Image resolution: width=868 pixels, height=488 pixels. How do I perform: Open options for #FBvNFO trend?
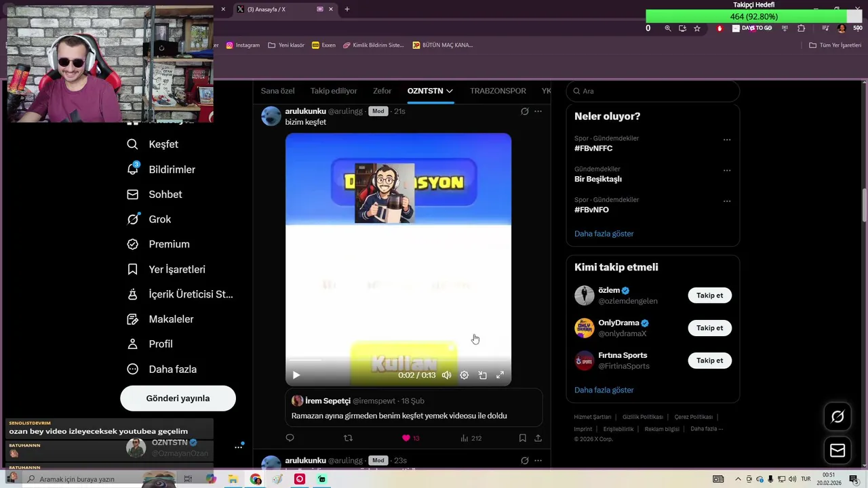tap(727, 201)
